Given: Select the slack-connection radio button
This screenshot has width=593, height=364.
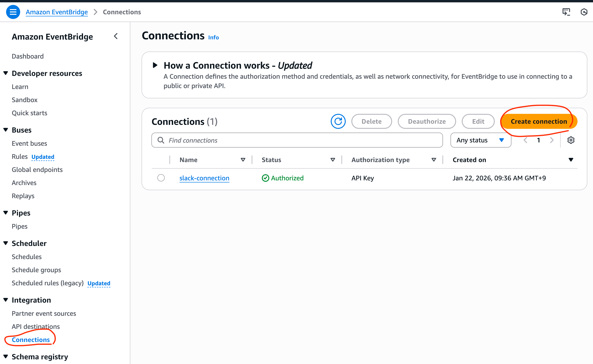Looking at the screenshot, I should click(x=161, y=178).
